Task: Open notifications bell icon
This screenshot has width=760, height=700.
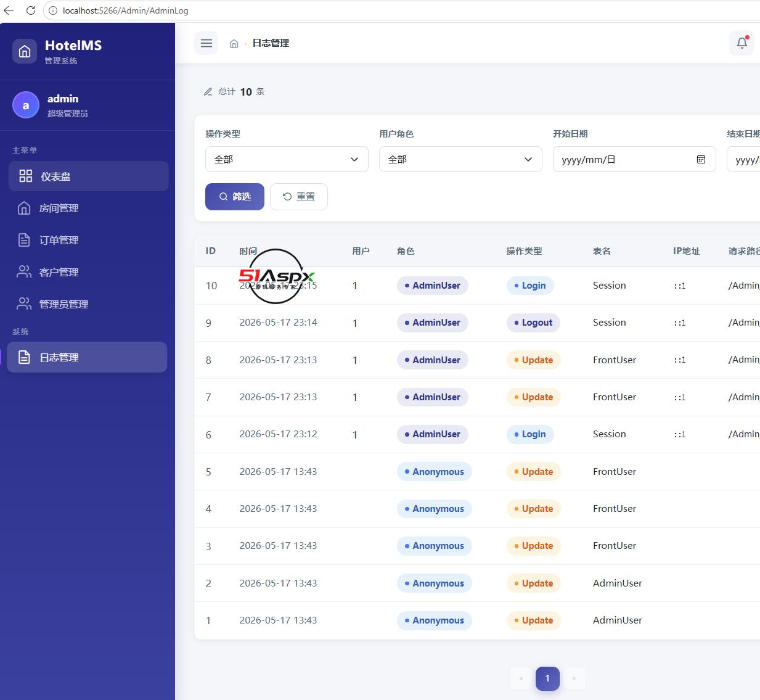Action: [x=742, y=43]
